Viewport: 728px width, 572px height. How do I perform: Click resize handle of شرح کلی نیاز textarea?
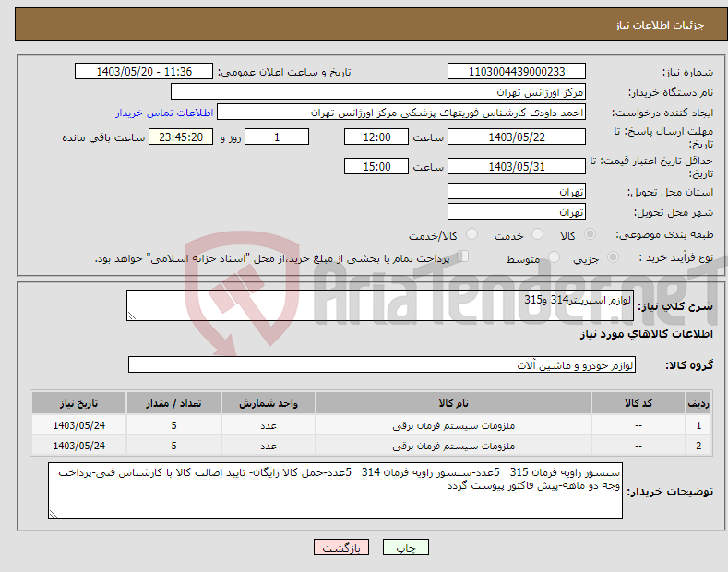click(132, 316)
